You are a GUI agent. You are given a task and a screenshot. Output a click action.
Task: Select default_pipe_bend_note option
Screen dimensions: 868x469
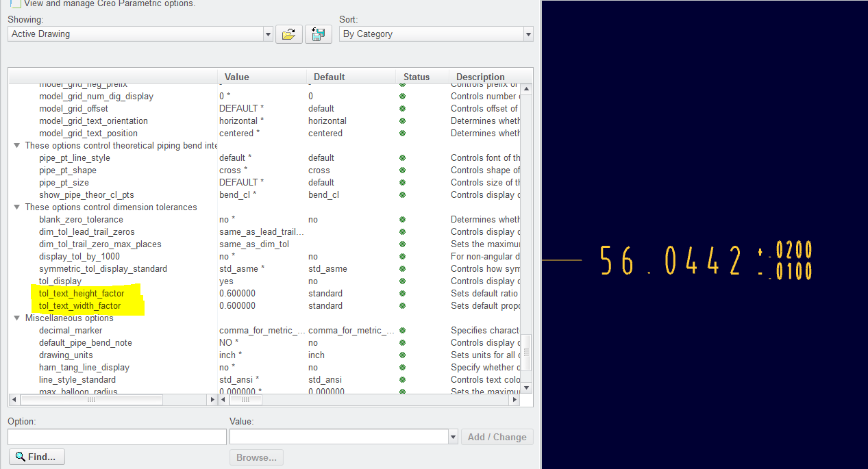86,343
